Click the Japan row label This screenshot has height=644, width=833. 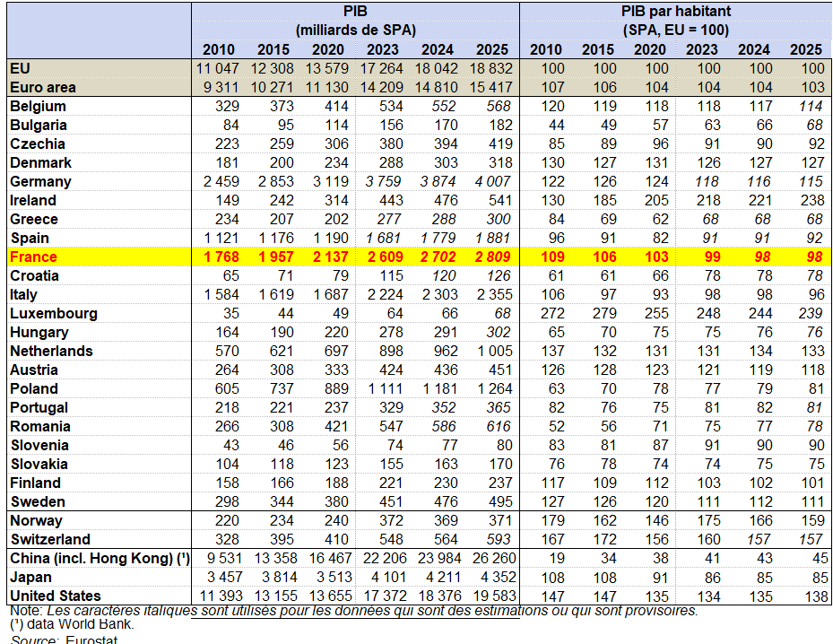[30, 578]
